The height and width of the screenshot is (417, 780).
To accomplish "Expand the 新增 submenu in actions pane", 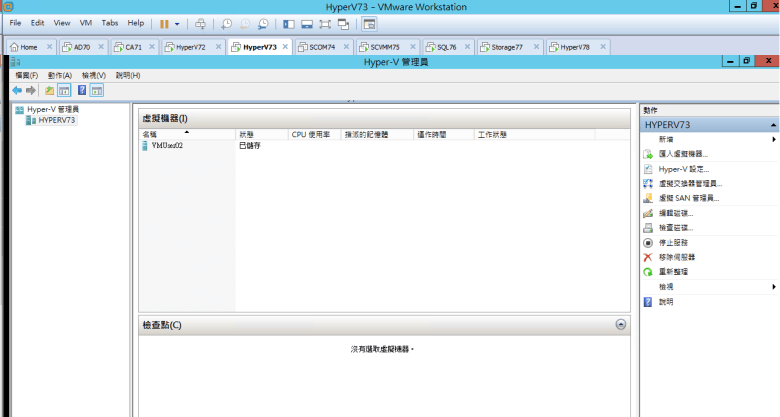I will coord(774,140).
